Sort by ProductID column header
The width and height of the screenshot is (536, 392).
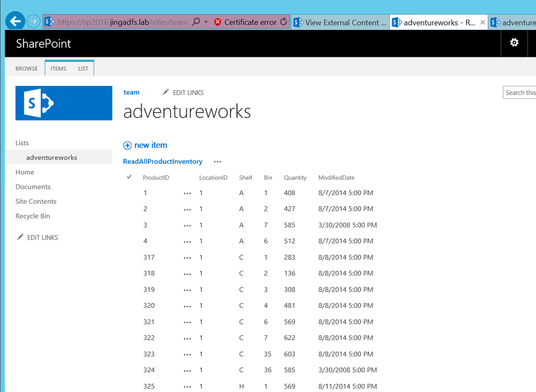coord(156,177)
